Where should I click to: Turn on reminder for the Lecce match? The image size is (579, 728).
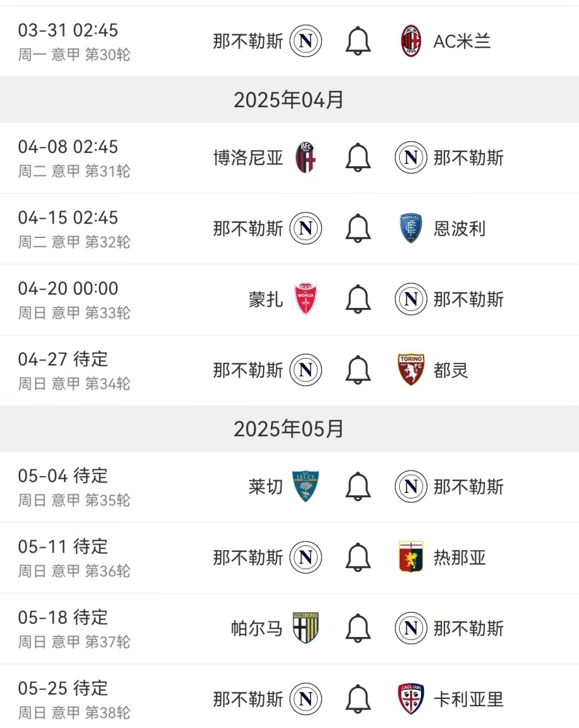(358, 486)
